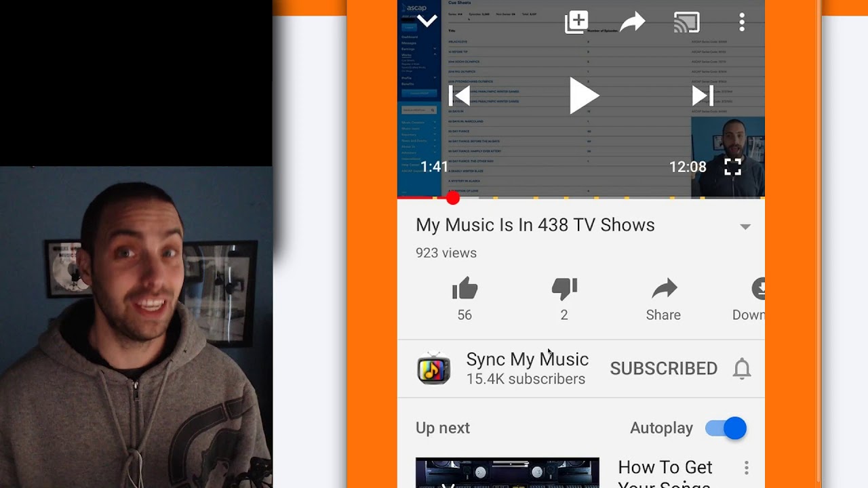Open the player three-dot options menu

[x=742, y=22]
